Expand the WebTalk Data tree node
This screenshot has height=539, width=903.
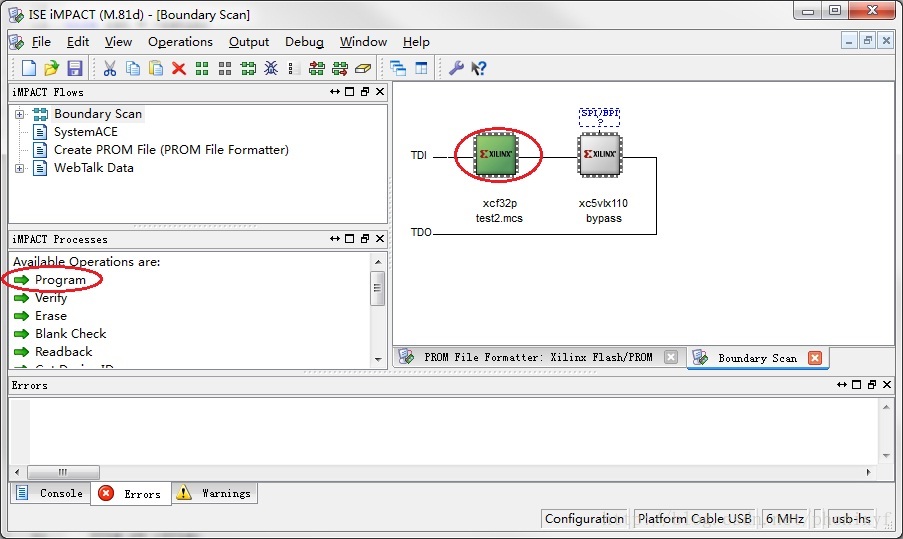[20, 168]
